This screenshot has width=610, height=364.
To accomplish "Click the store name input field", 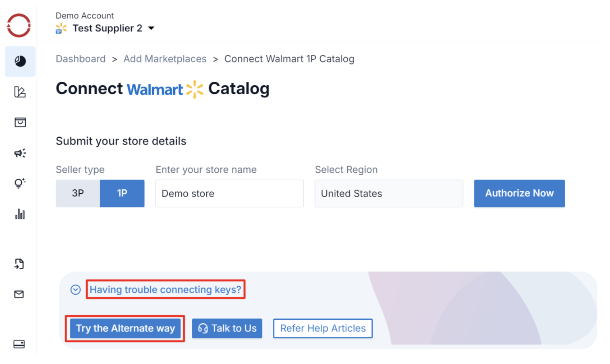I will [229, 194].
